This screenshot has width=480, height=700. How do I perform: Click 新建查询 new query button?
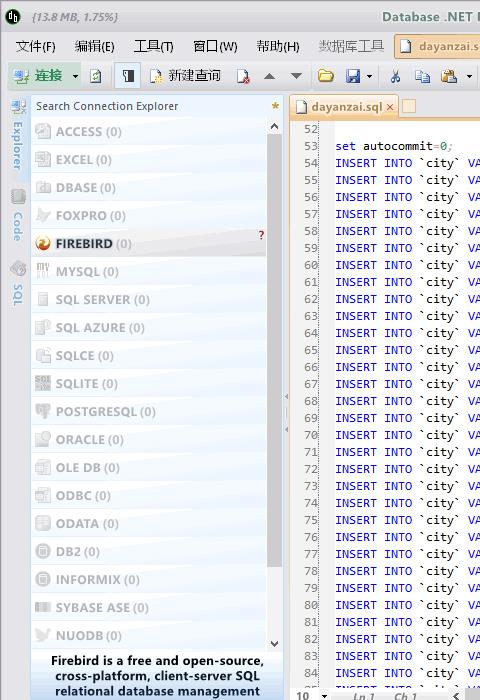[x=185, y=76]
